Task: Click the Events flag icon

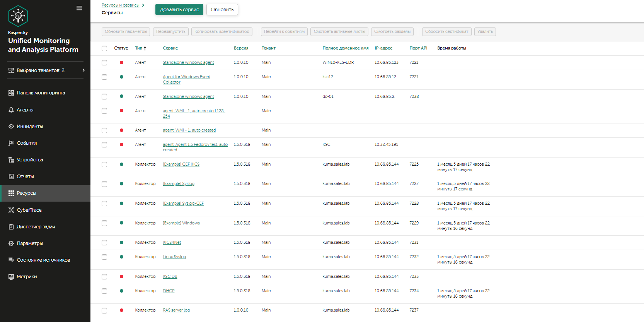Action: [x=11, y=143]
